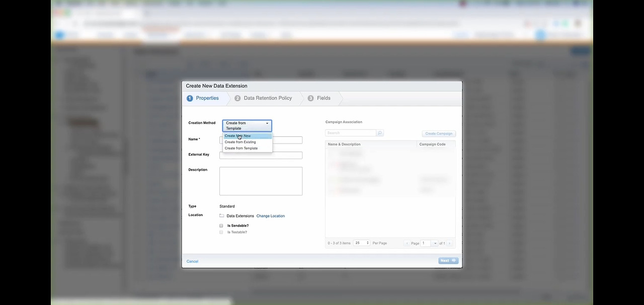Screen dimensions: 644x305
Task: Click the External Key input field
Action: (261, 155)
